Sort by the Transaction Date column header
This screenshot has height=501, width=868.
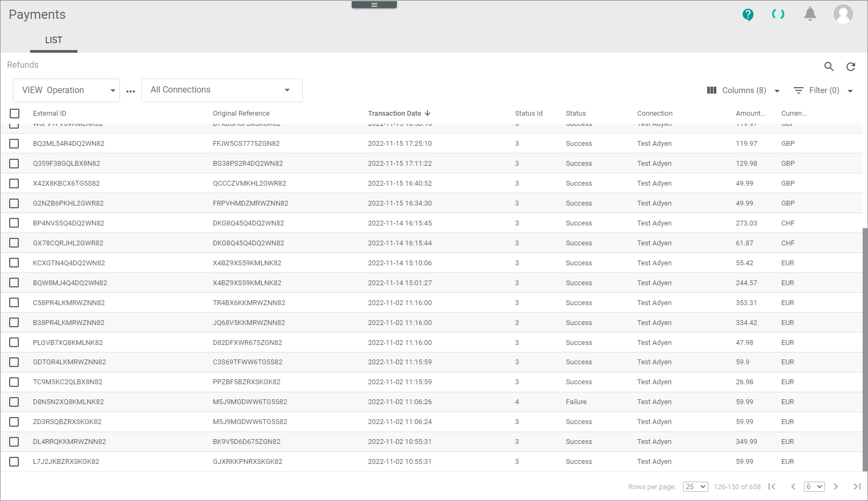click(394, 114)
